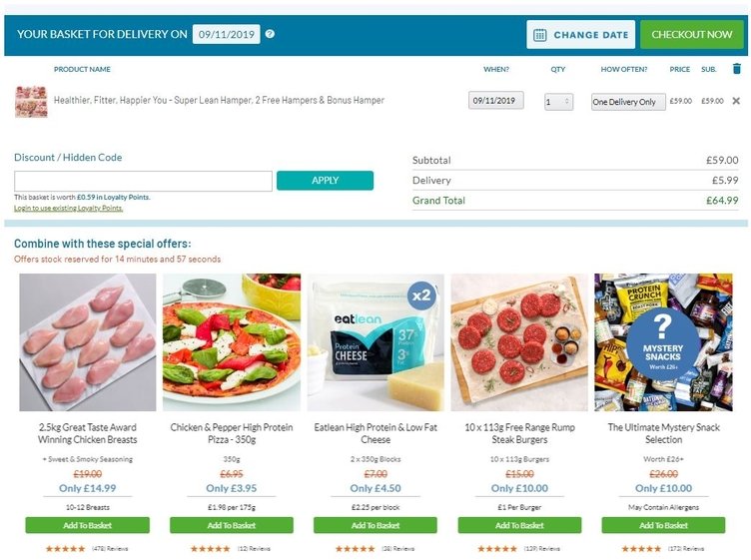Follow the Login to use existing Loyalty Points link
751x560 pixels.
point(69,209)
